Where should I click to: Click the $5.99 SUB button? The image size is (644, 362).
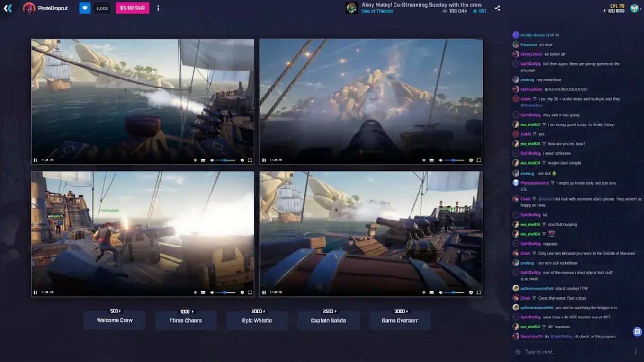(x=132, y=8)
